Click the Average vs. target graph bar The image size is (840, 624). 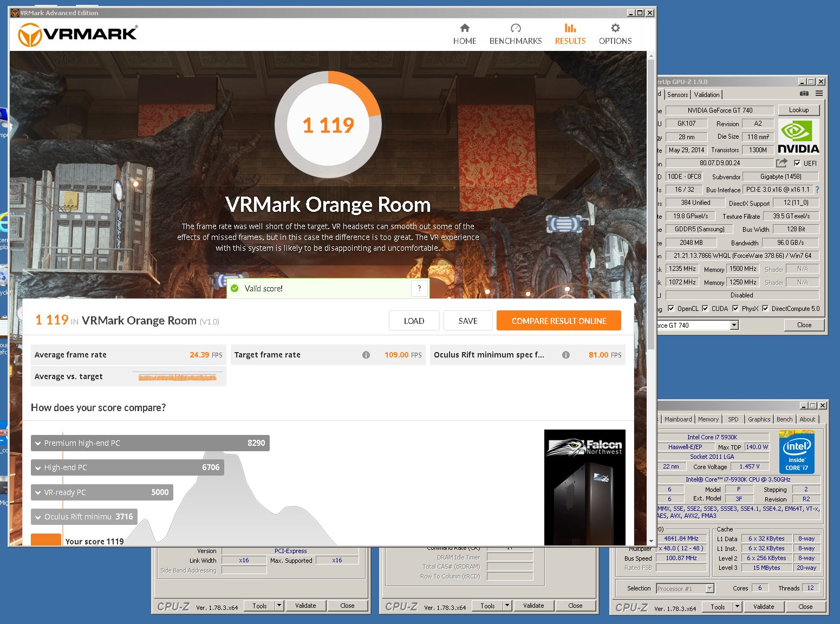tap(178, 377)
